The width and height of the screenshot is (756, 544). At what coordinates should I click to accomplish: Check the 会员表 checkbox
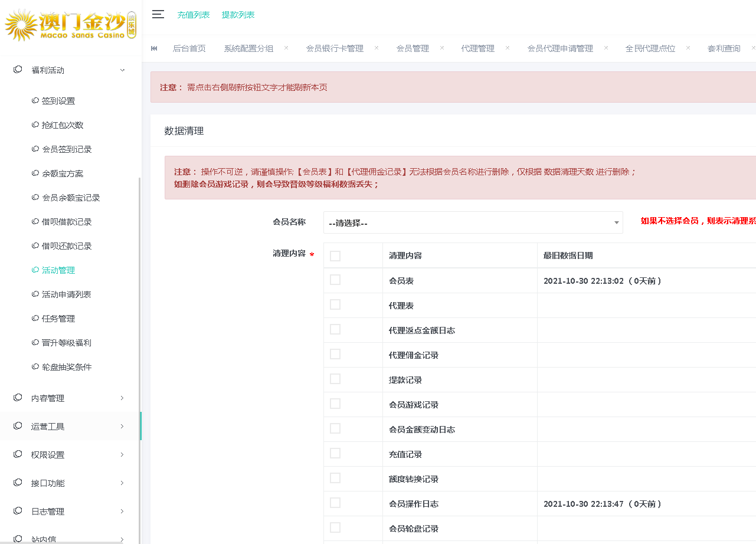pos(335,280)
